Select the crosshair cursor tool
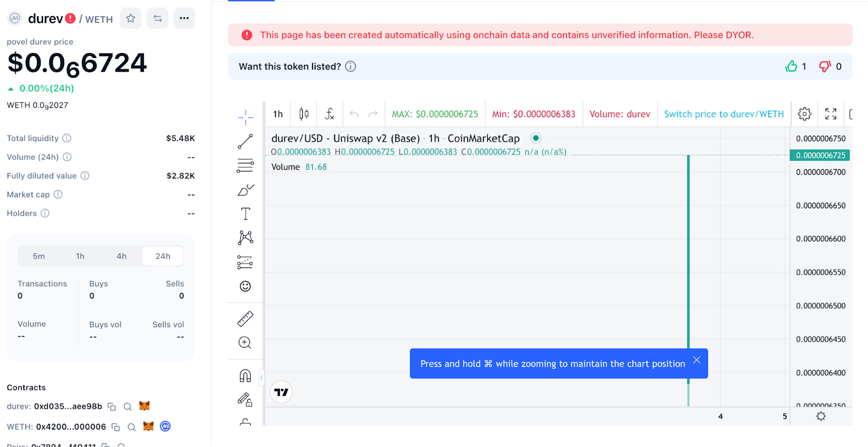The height and width of the screenshot is (447, 868). click(x=245, y=117)
